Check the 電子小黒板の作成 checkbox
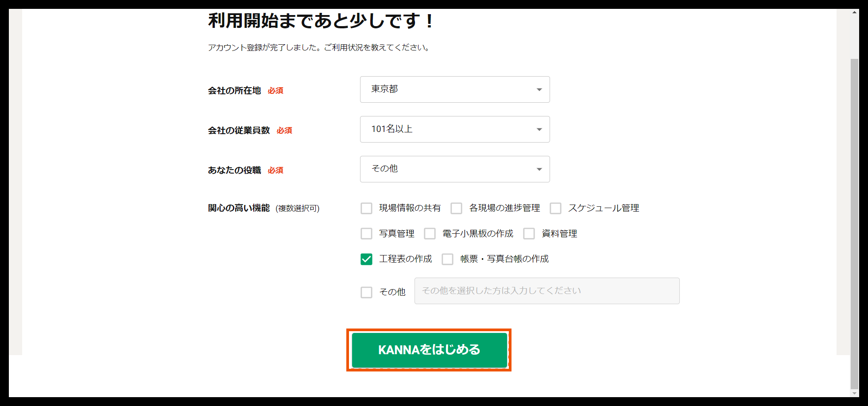This screenshot has width=868, height=406. click(430, 233)
